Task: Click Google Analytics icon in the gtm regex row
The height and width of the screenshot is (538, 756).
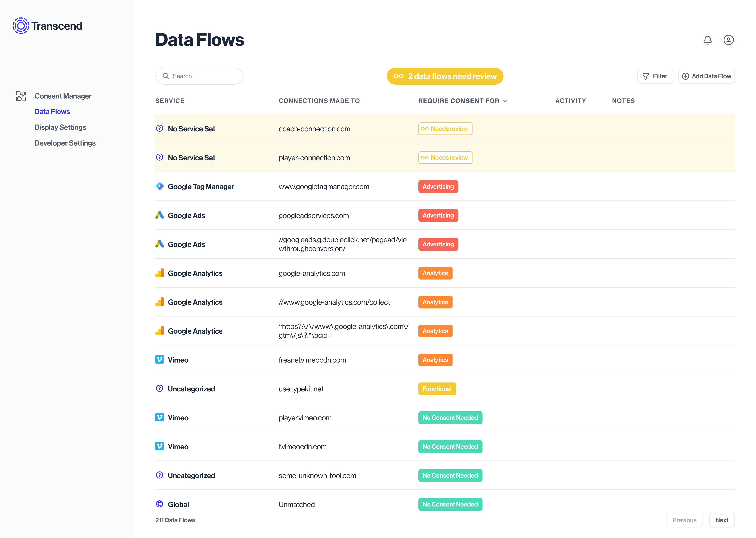Action: 160,331
